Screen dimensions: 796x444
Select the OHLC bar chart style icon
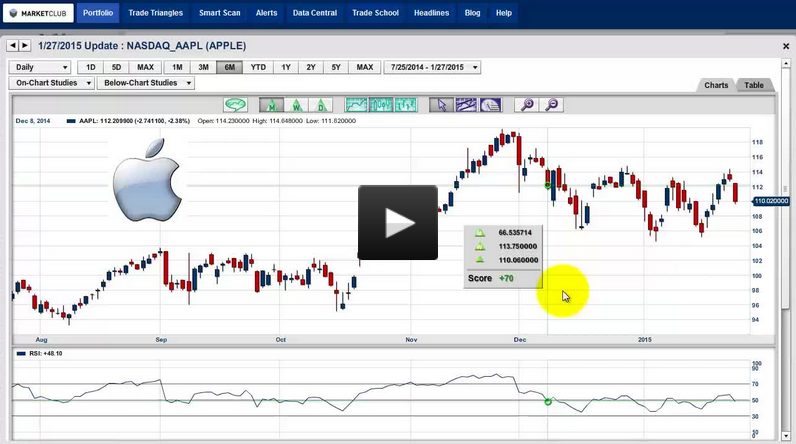(405, 104)
